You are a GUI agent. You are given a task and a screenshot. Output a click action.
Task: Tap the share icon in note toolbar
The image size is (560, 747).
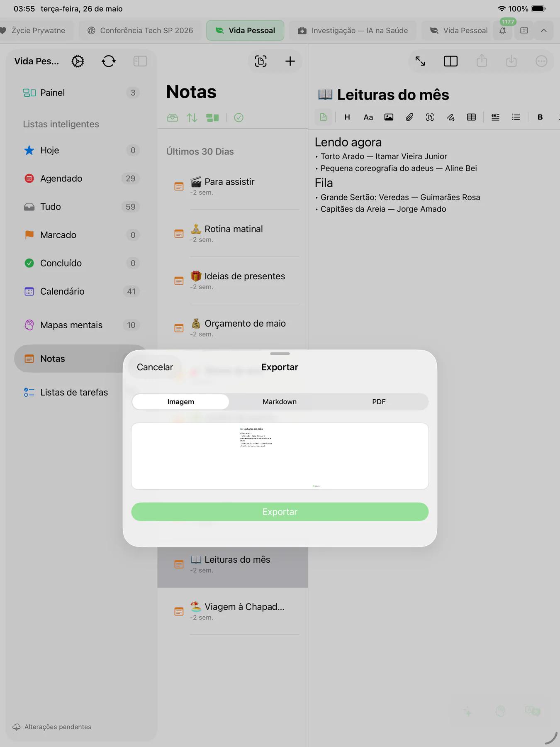[x=482, y=61]
